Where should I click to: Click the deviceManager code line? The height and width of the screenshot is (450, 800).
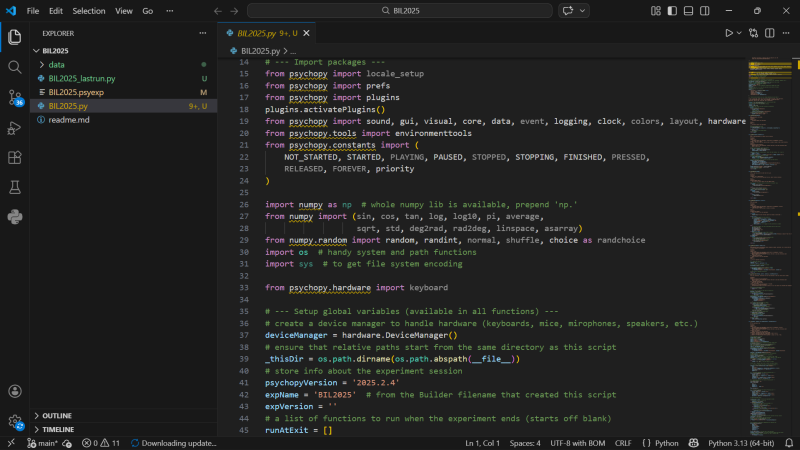[x=361, y=335]
